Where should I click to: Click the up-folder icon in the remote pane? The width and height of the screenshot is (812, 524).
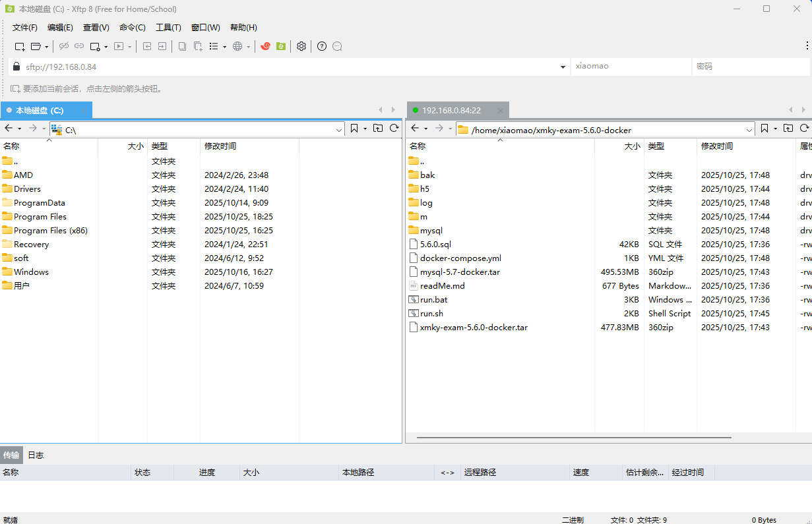(x=788, y=128)
